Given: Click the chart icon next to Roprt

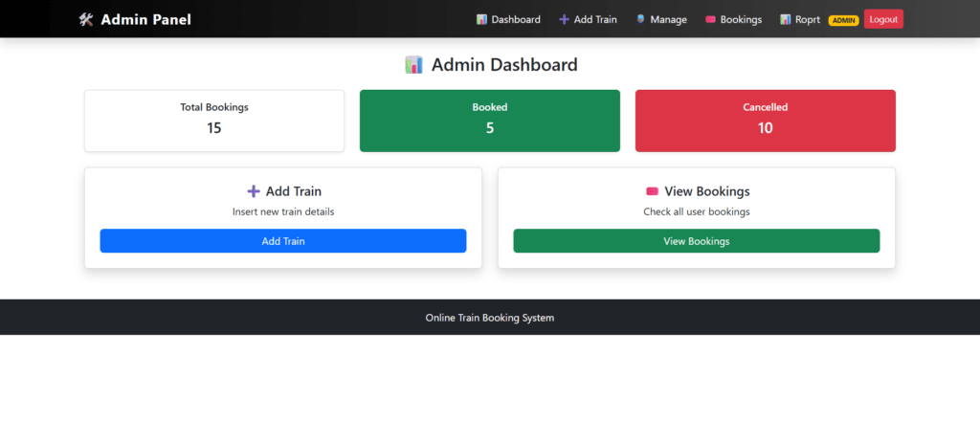Looking at the screenshot, I should [x=785, y=19].
